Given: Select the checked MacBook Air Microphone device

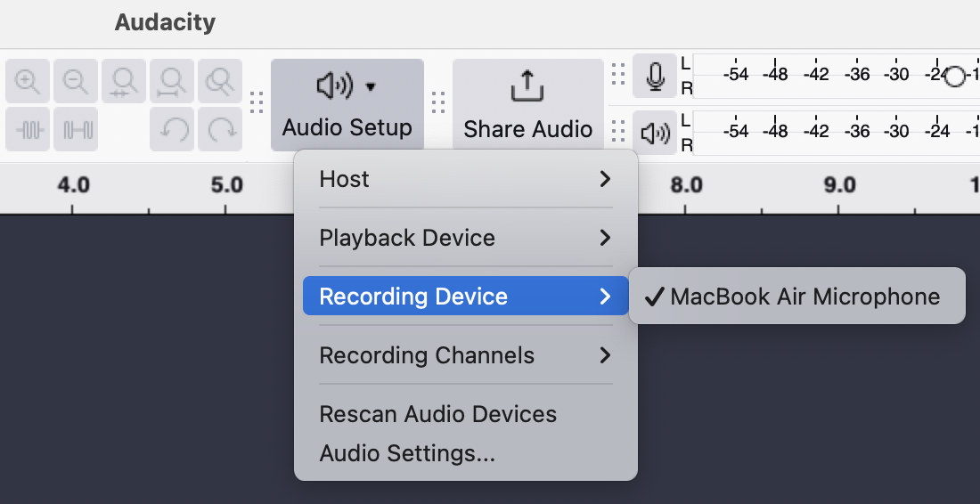Looking at the screenshot, I should point(796,296).
